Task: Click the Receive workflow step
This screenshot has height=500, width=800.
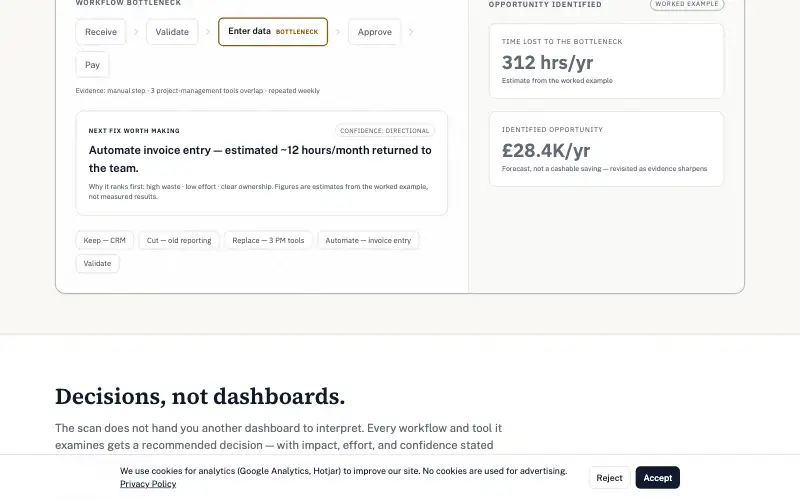Action: pos(101,32)
